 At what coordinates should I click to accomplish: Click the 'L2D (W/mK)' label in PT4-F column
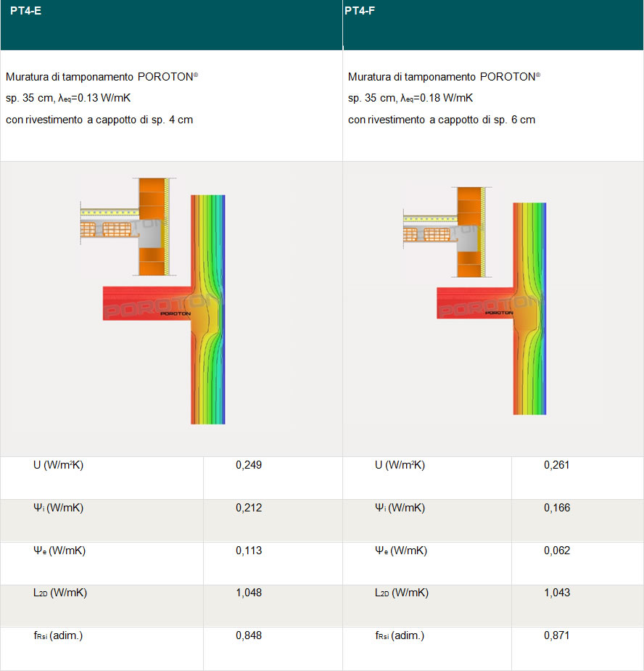point(401,593)
